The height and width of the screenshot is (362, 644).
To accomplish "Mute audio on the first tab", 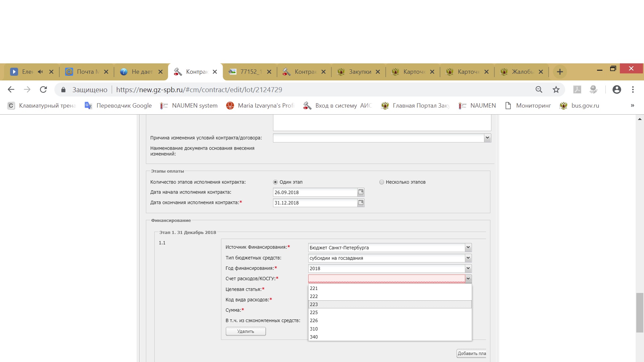I will 41,72.
